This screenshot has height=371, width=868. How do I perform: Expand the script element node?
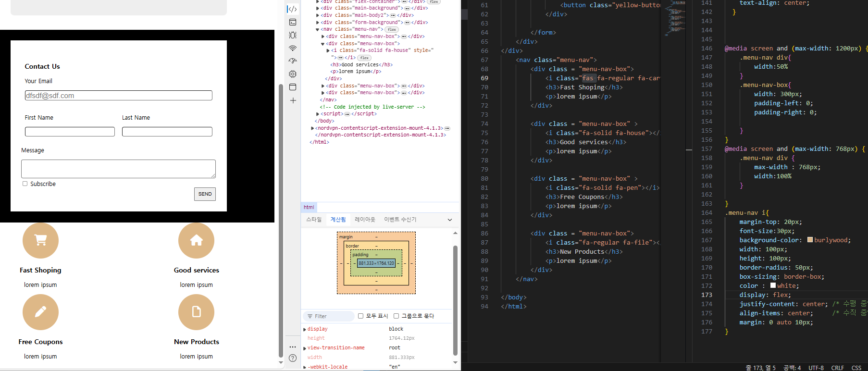click(x=318, y=114)
